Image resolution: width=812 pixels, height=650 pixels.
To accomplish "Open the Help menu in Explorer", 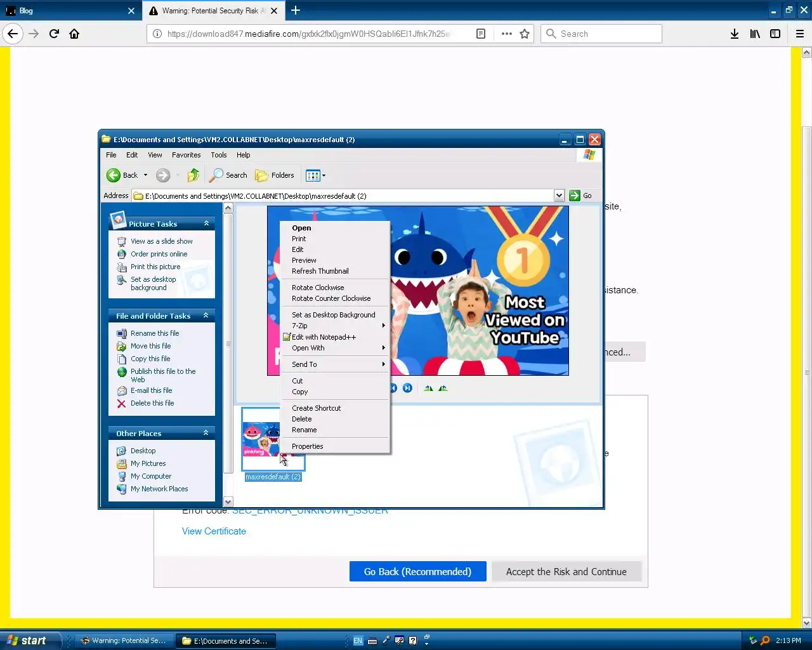I will tap(244, 155).
